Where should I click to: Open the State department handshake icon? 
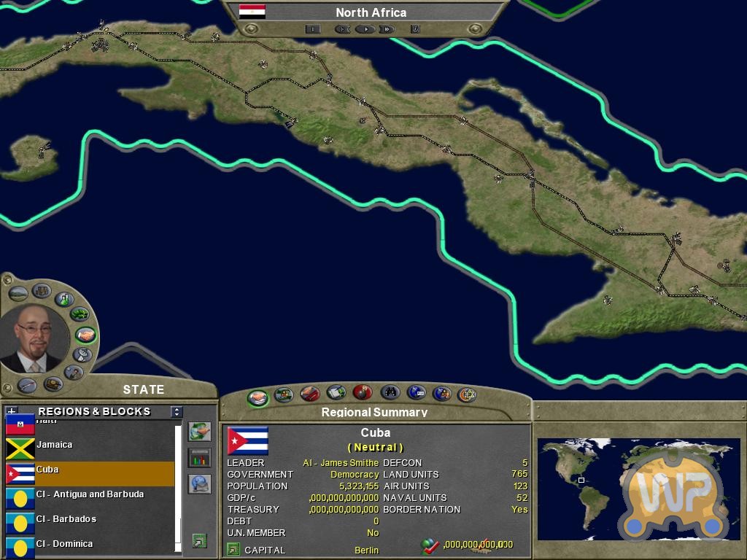[85, 335]
